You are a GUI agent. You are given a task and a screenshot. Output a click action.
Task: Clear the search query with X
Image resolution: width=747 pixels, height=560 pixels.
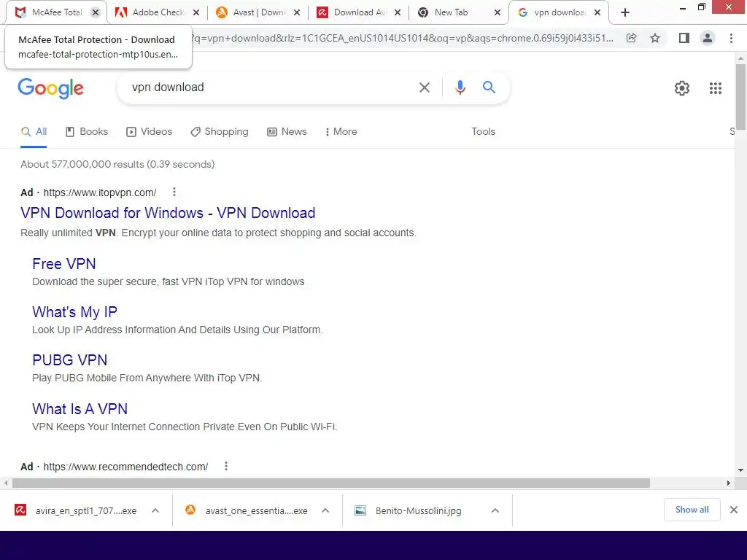click(424, 87)
